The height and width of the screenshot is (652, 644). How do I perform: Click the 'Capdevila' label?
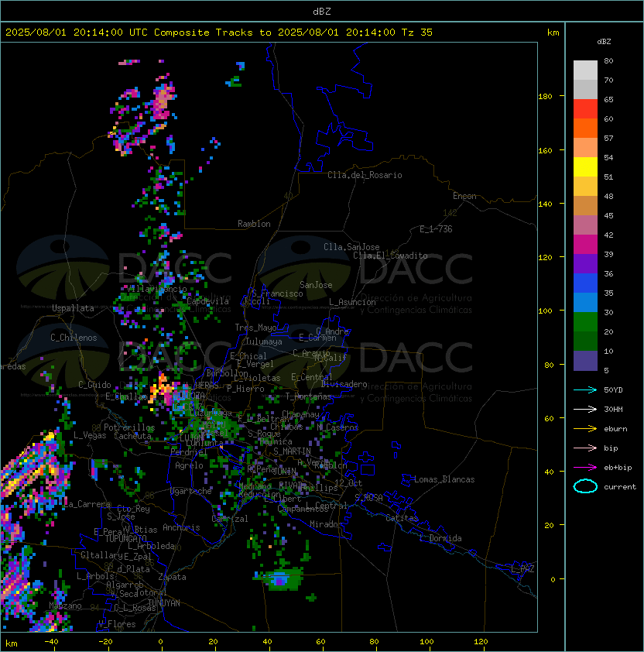point(207,301)
